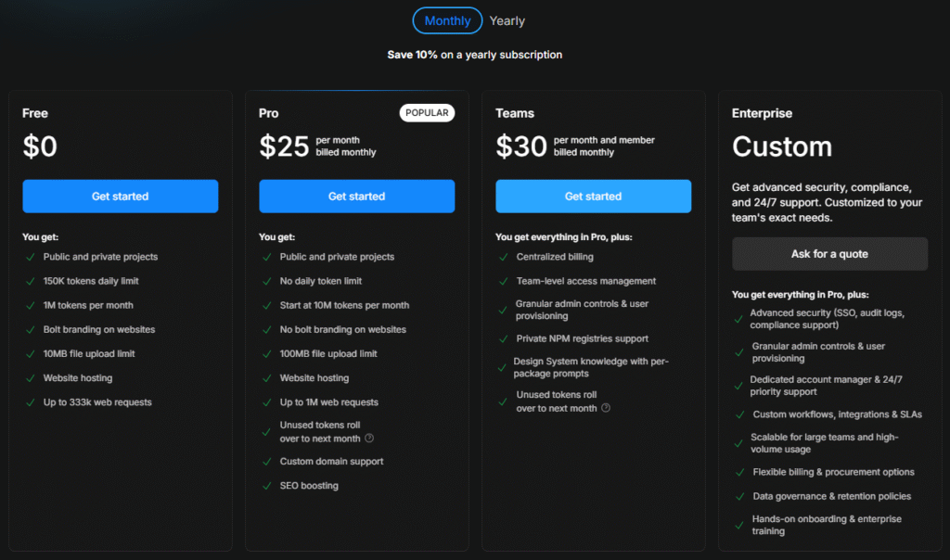
Task: Click the Pro plan title
Action: pyautogui.click(x=268, y=113)
